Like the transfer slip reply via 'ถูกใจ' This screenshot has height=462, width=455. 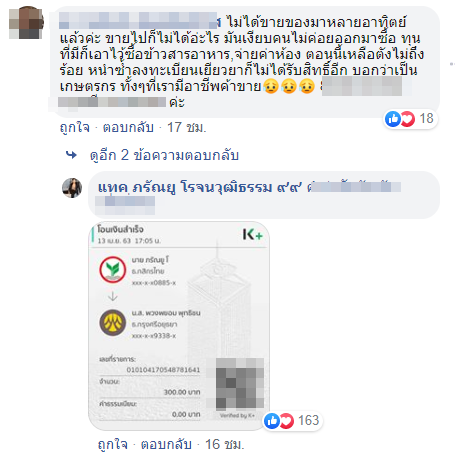[113, 444]
